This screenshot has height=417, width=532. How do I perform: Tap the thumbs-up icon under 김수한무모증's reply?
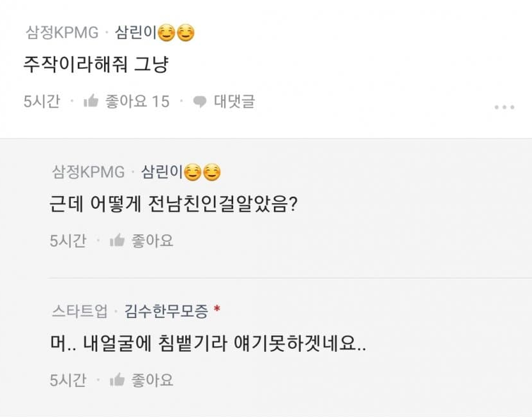pyautogui.click(x=117, y=380)
